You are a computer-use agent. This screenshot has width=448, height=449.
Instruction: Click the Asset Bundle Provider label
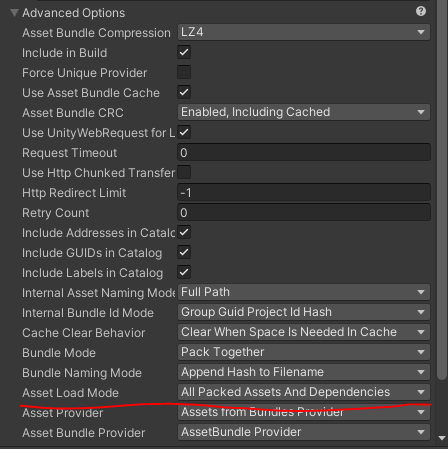83,433
